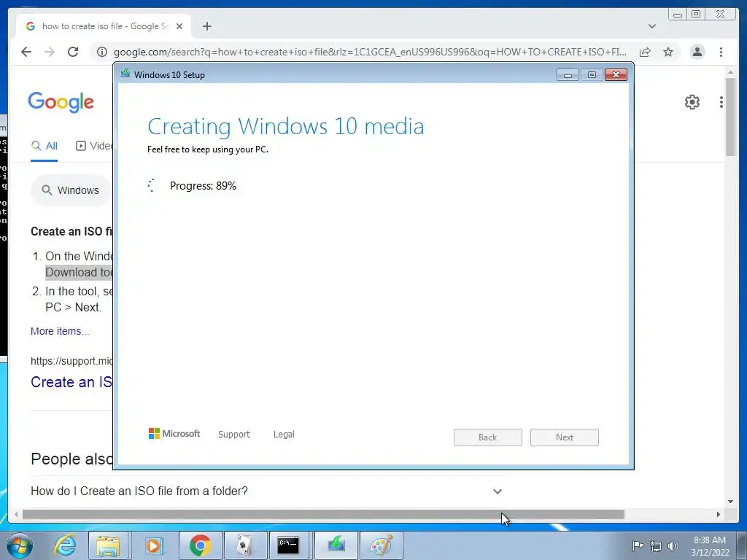Open the More items link
Viewport: 747px width, 560px height.
[60, 331]
